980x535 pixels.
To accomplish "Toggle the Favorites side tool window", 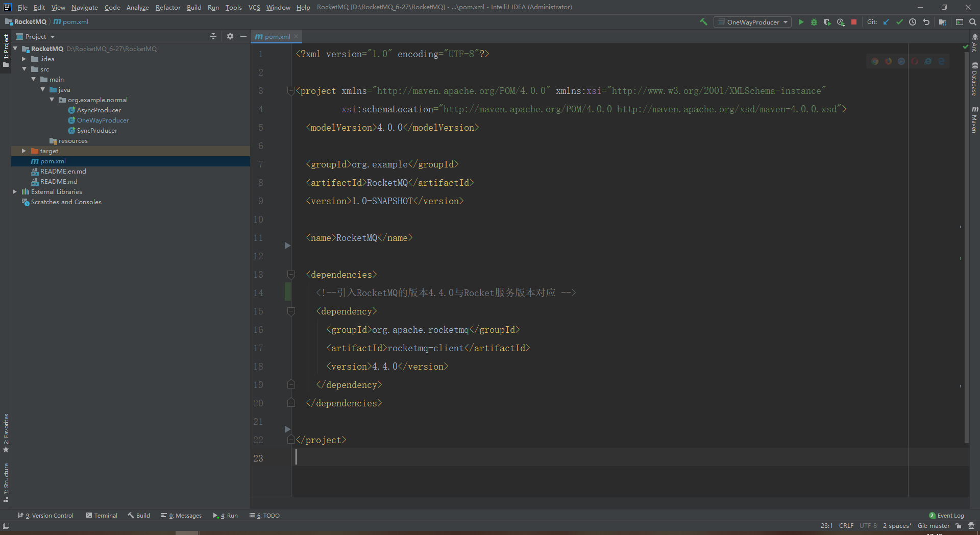I will [x=6, y=433].
